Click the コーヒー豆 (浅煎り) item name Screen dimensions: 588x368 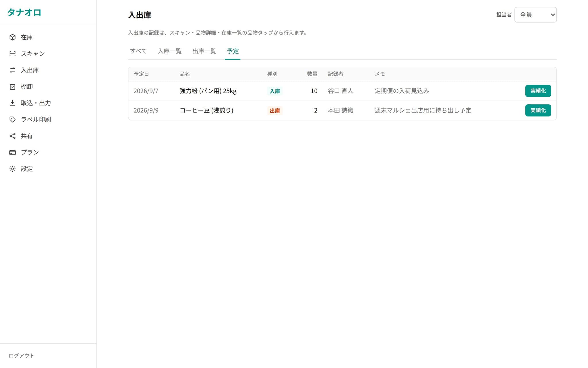pos(206,110)
